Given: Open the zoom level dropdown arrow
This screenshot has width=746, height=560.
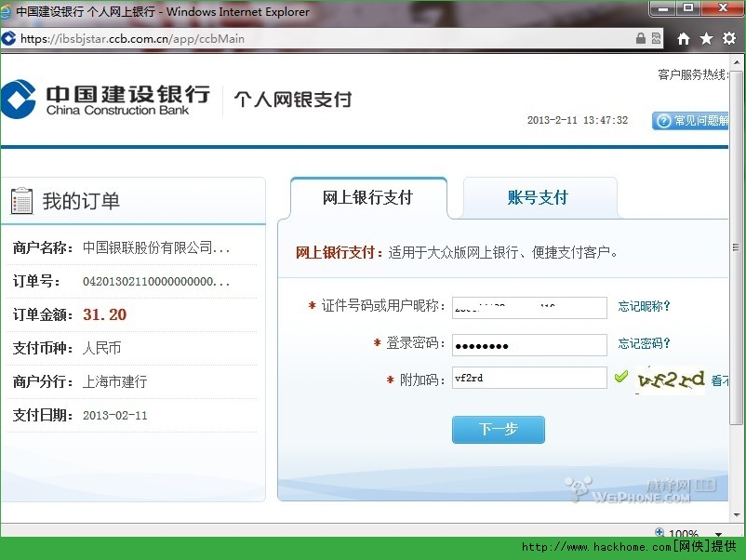Looking at the screenshot, I should pos(718,534).
